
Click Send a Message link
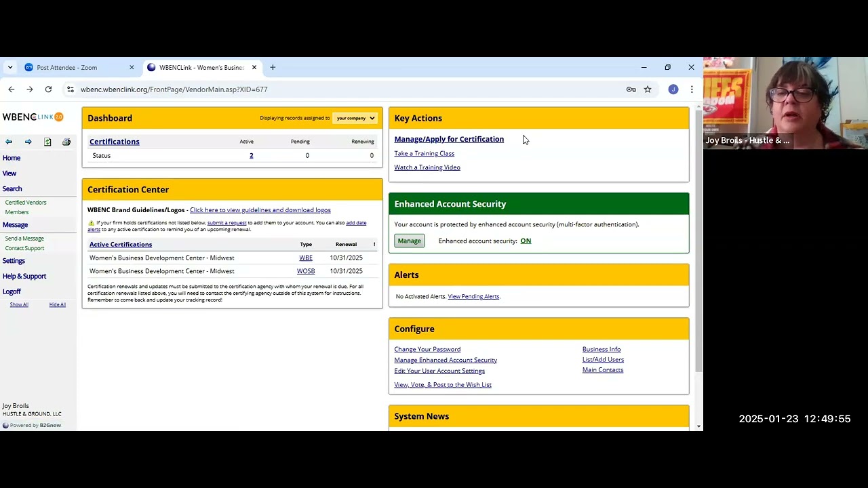coord(24,239)
